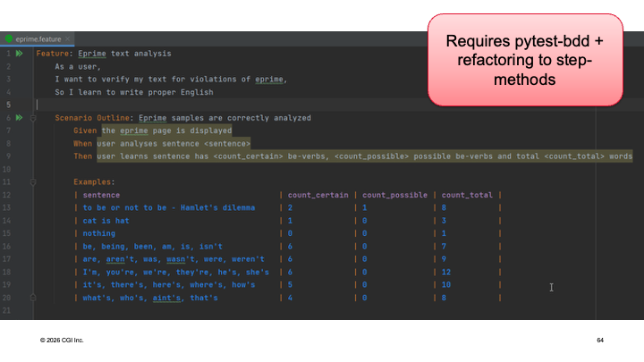Collapse the Scenario Outline fold marker
This screenshot has height=362, width=644.
click(33, 118)
